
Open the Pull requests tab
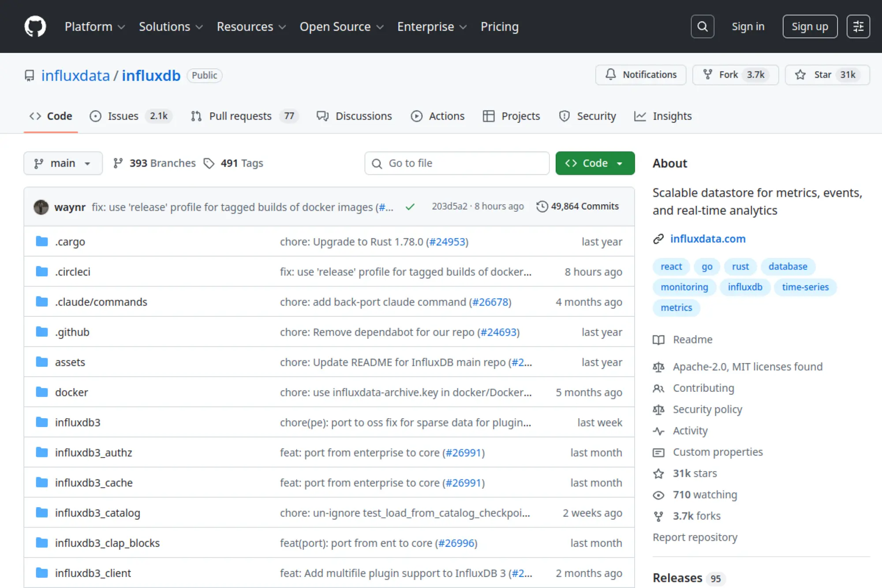pos(241,116)
